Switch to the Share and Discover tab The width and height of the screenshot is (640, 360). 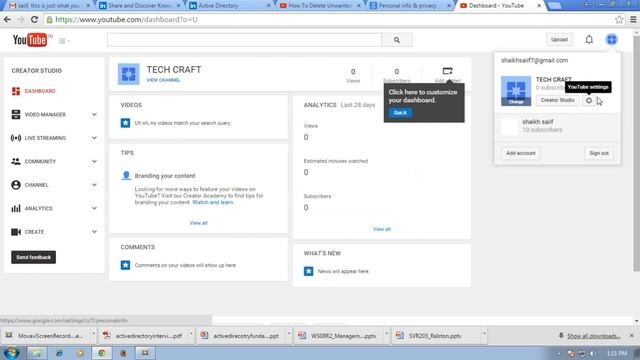[x=140, y=6]
